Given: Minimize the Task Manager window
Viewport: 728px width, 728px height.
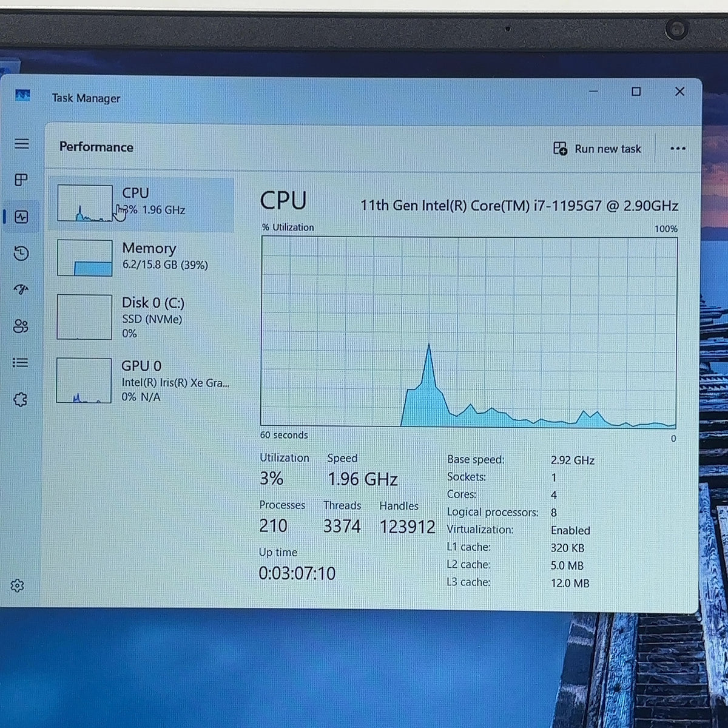Looking at the screenshot, I should [x=594, y=92].
